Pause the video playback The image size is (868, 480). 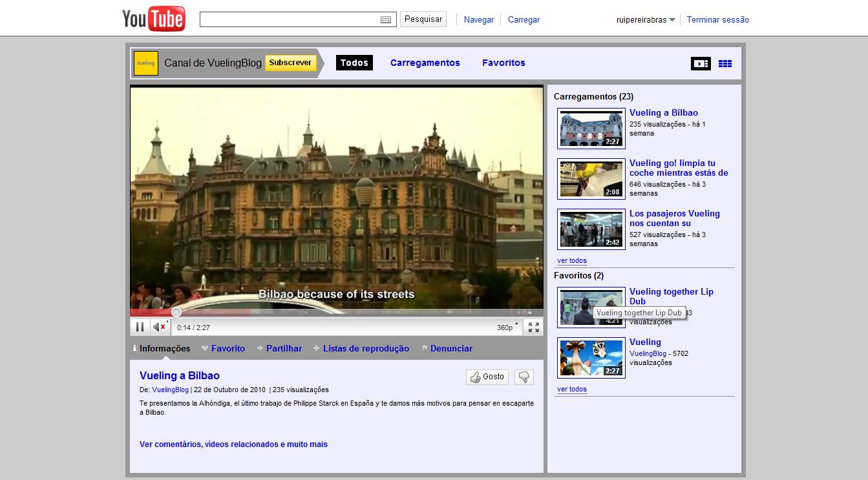(140, 327)
